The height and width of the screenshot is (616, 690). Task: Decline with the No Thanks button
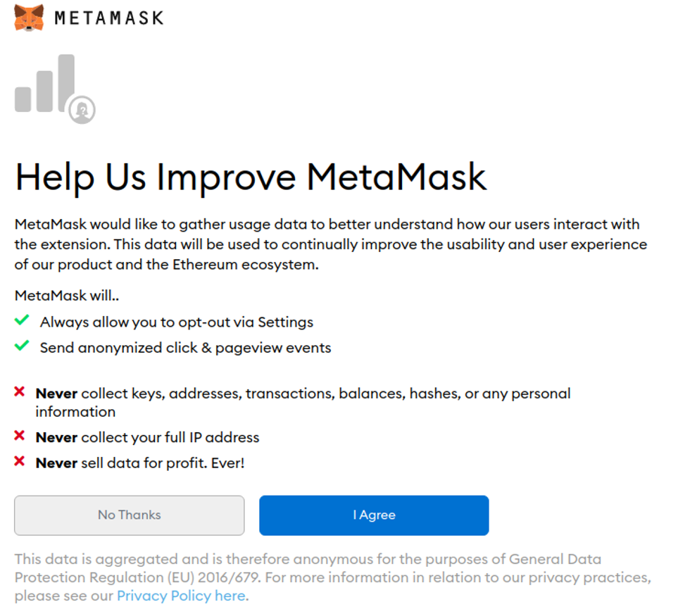coord(130,515)
